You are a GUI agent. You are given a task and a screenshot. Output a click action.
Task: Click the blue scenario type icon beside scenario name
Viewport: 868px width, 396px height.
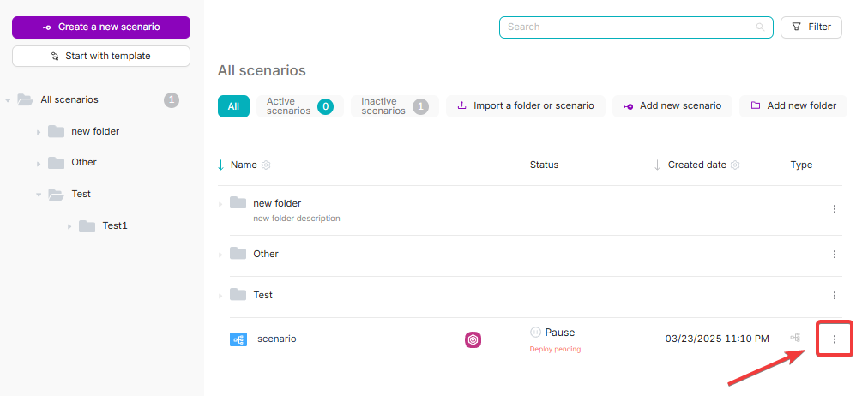238,339
